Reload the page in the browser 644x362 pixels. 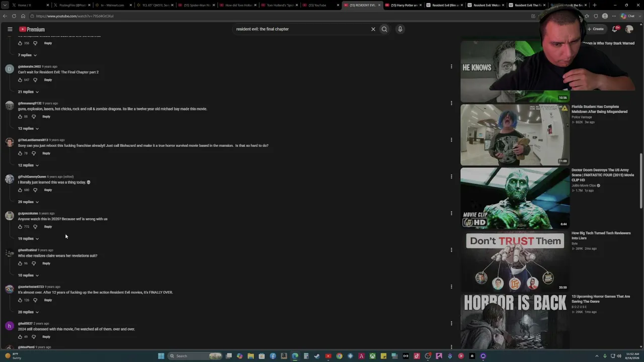(x=14, y=16)
